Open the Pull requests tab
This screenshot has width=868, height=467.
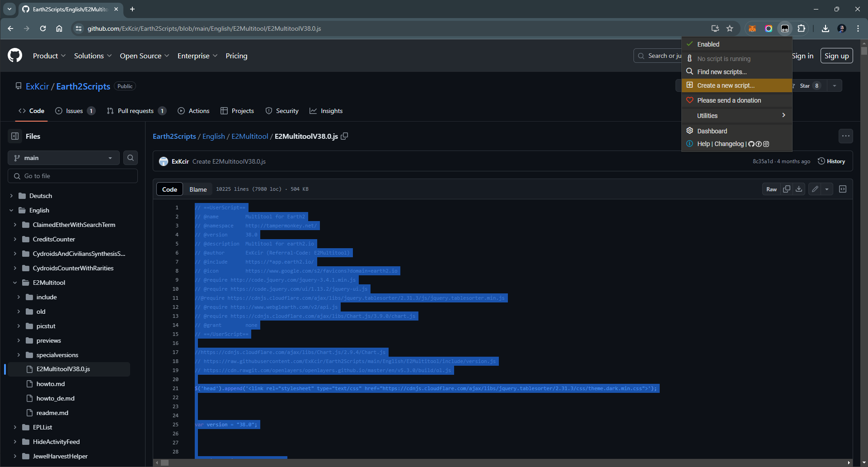point(136,111)
